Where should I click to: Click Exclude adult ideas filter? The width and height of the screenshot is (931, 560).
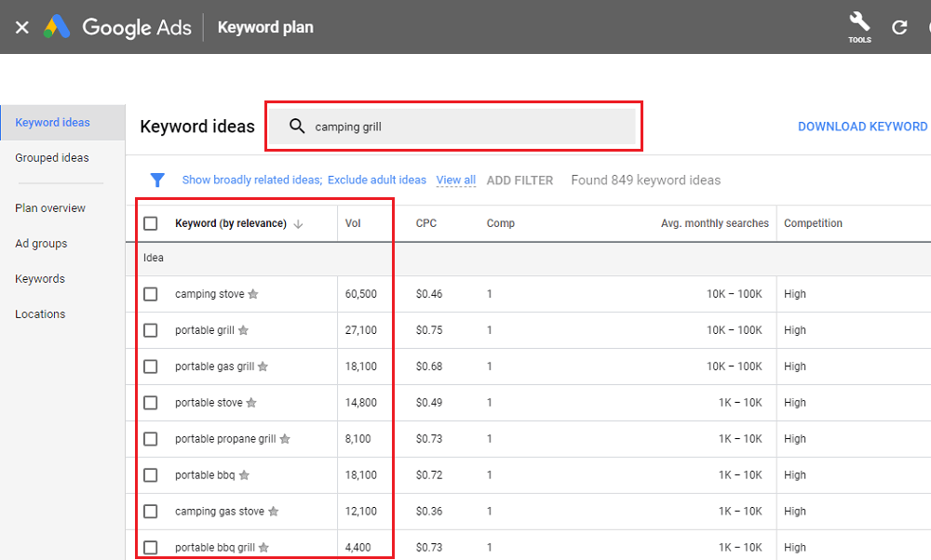[x=377, y=180]
